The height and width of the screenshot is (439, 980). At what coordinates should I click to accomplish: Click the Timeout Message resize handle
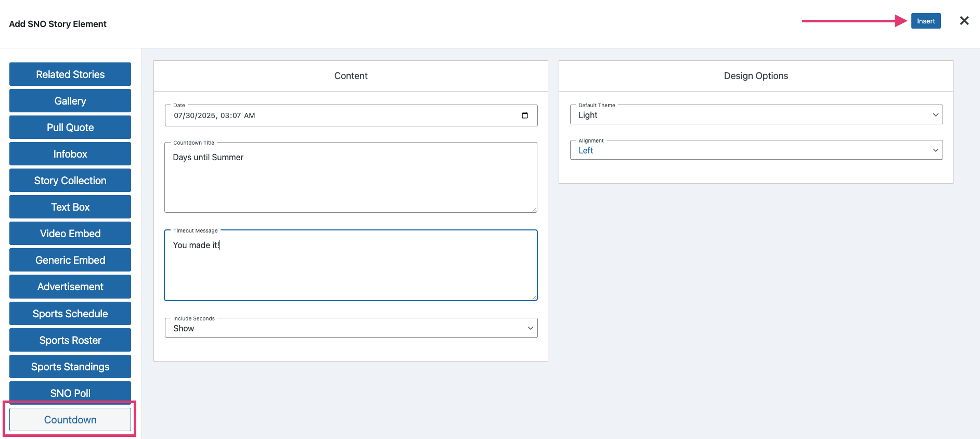(534, 298)
